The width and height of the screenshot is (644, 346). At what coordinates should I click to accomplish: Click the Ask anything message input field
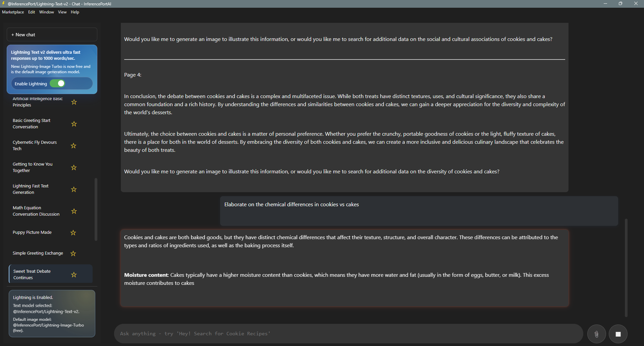348,334
